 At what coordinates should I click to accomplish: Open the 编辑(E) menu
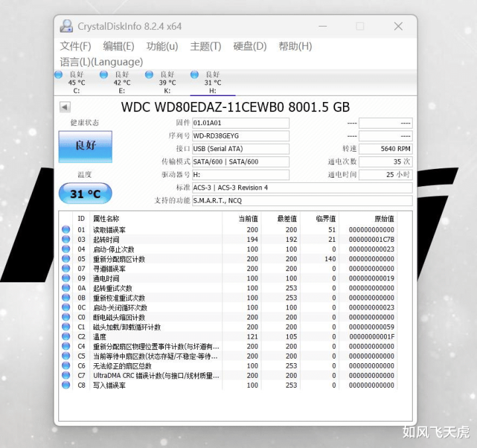click(x=119, y=46)
